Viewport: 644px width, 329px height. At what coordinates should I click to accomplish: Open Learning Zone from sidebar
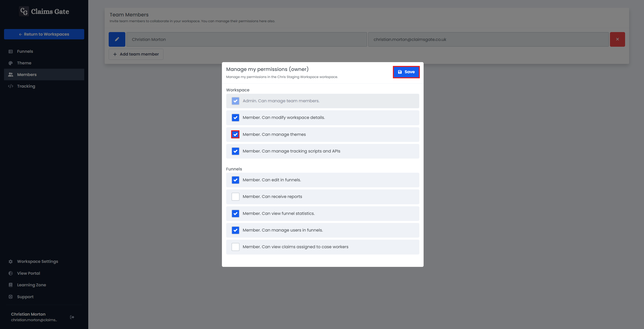[31, 285]
